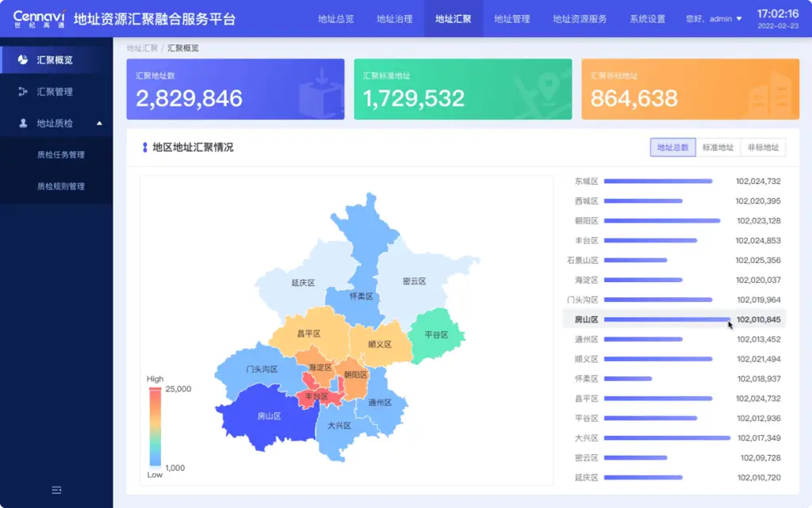Go to the 地址治理 top tab
This screenshot has height=508, width=812.
tap(394, 19)
